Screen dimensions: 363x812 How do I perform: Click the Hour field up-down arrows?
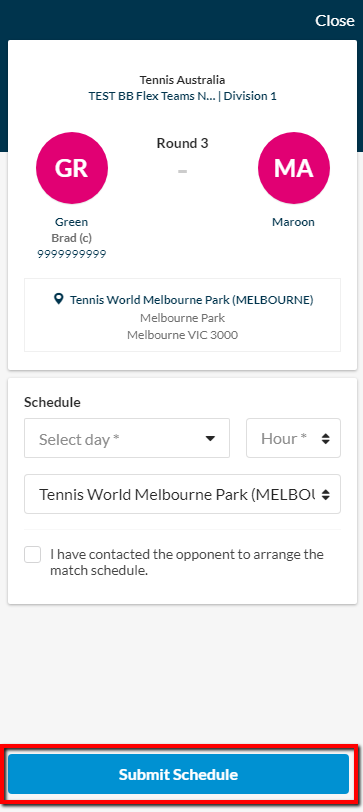point(325,439)
